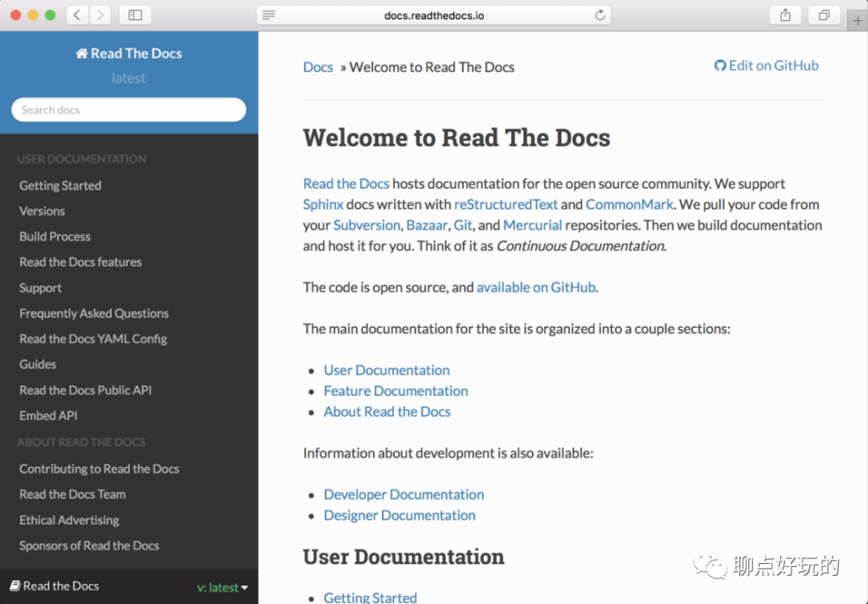Open the Mercurial link
Image resolution: width=868 pixels, height=604 pixels.
click(x=533, y=225)
